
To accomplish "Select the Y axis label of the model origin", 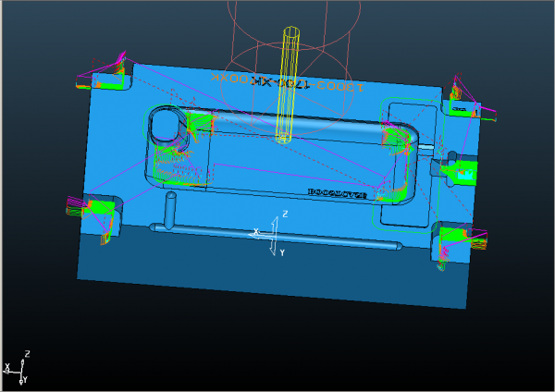I will point(282,252).
